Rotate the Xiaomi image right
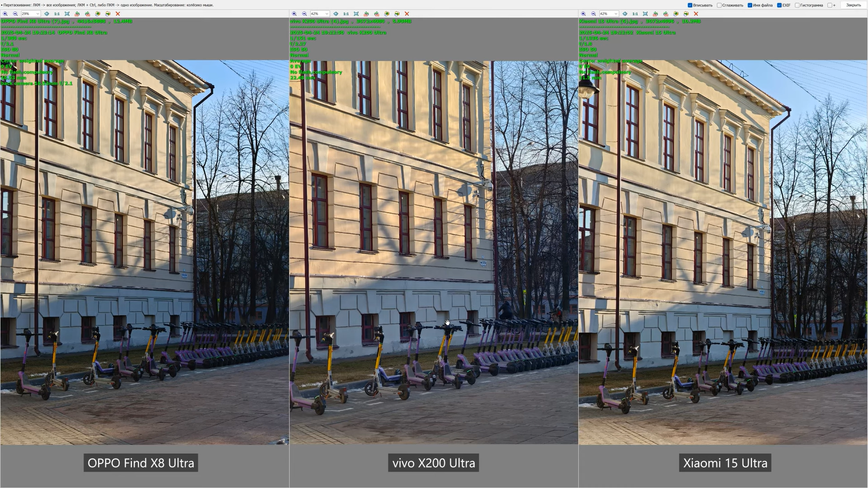The width and height of the screenshot is (868, 488). coord(666,14)
